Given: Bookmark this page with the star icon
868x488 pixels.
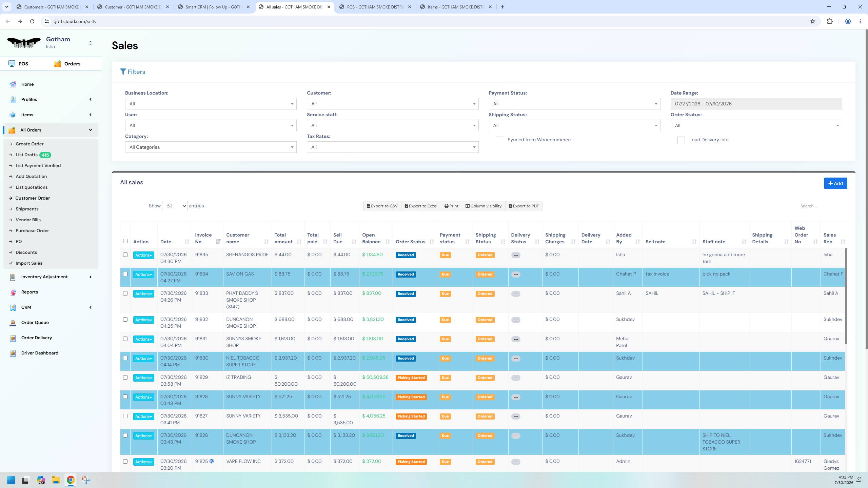Looking at the screenshot, I should tap(812, 21).
